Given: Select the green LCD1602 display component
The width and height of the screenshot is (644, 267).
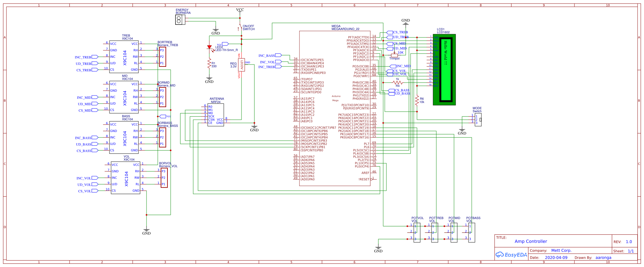Looking at the screenshot, I should pyautogui.click(x=444, y=70).
